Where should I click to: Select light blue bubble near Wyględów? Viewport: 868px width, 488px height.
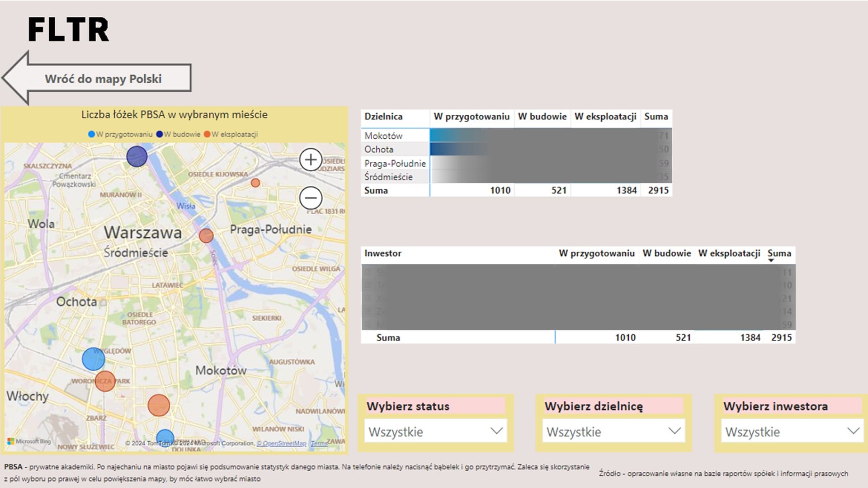pyautogui.click(x=94, y=359)
